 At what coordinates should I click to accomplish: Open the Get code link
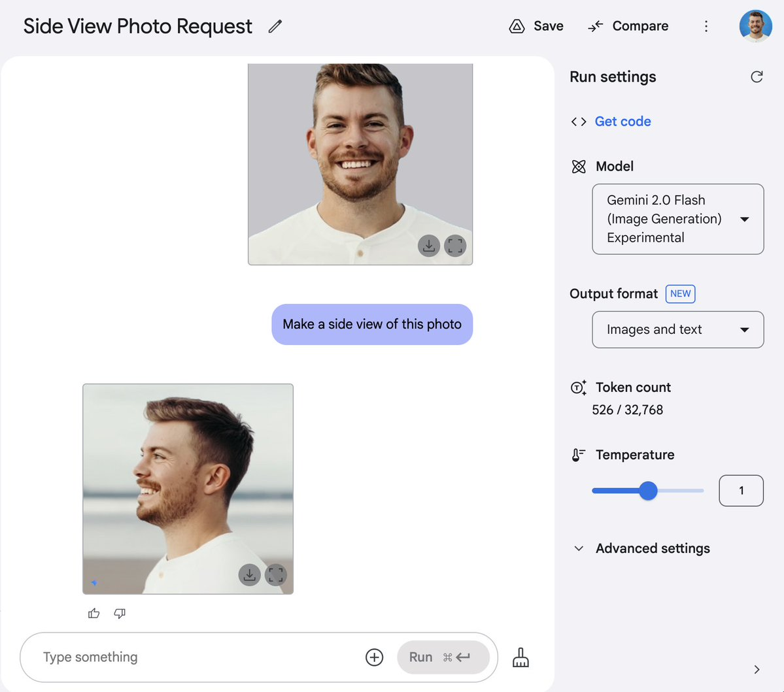622,122
